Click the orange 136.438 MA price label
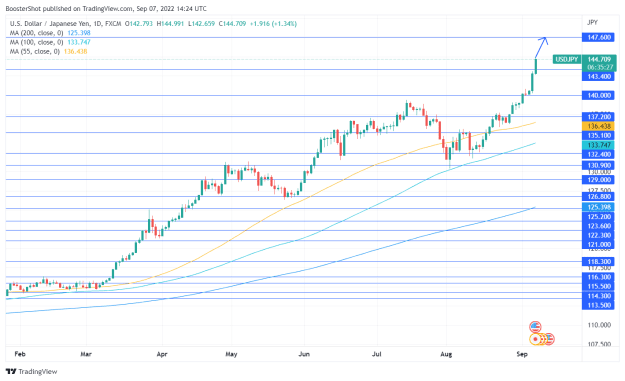 pos(599,126)
